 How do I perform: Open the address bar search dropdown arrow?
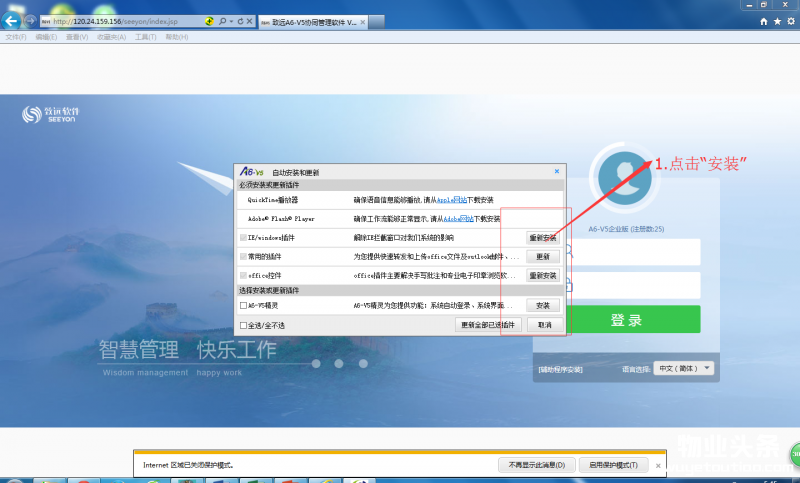(231, 21)
